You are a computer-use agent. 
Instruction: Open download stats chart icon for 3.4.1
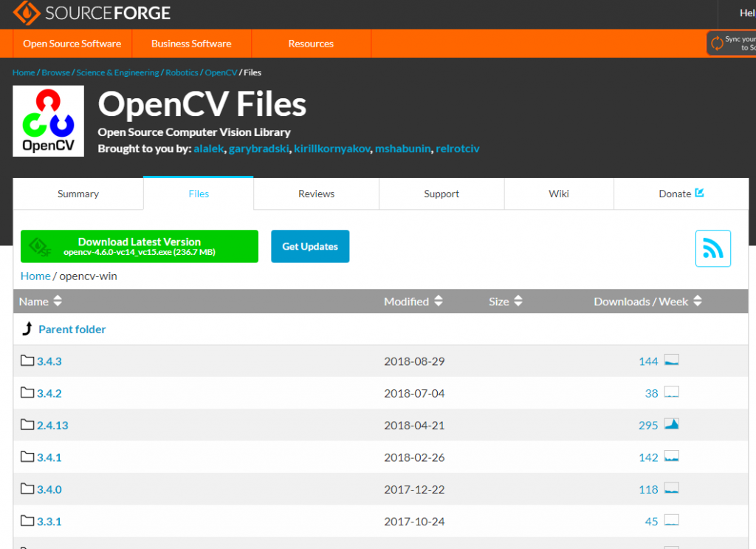click(x=672, y=456)
